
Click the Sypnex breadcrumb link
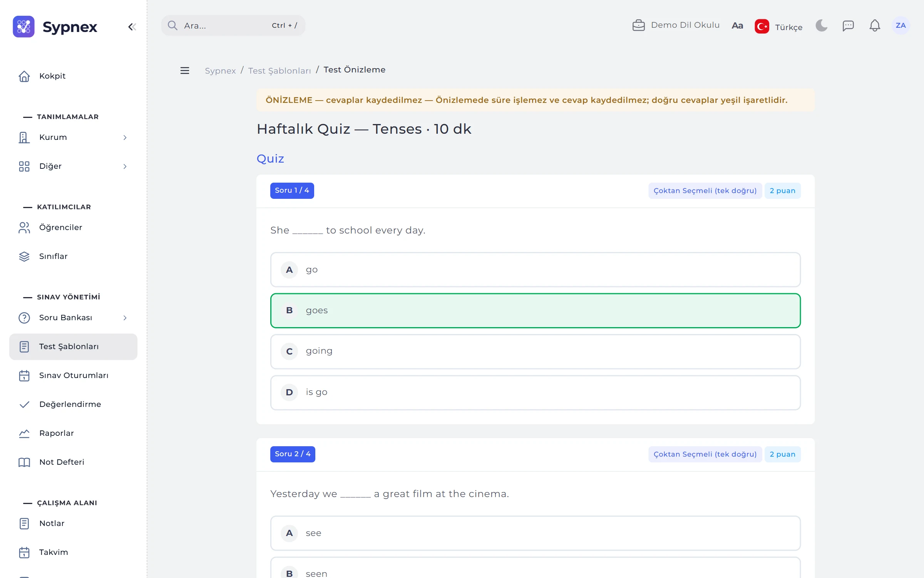click(220, 71)
